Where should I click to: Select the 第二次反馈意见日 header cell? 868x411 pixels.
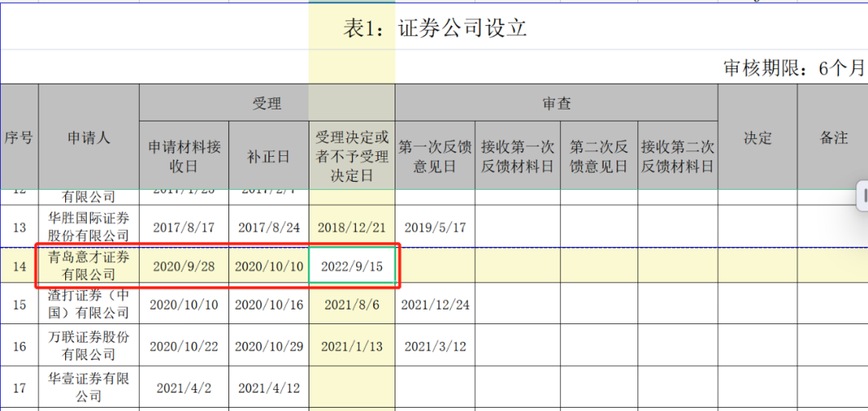point(599,156)
